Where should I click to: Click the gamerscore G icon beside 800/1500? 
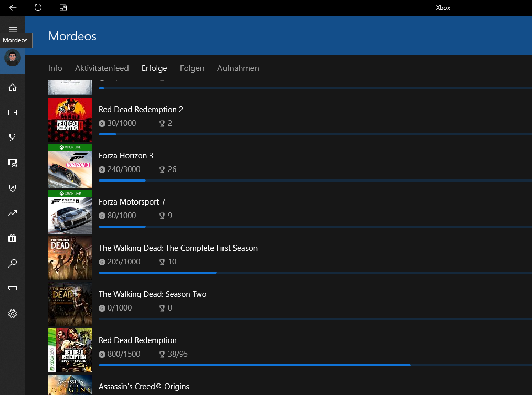(x=102, y=354)
